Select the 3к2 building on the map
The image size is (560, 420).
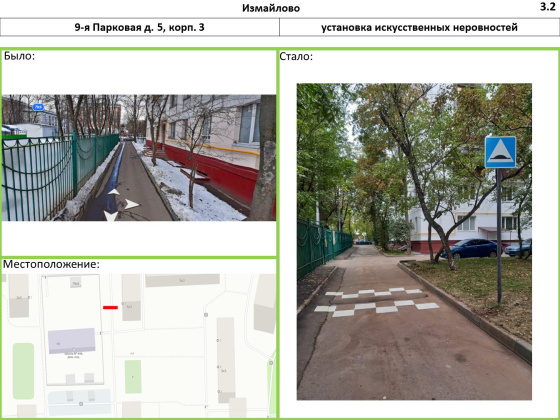(182, 280)
